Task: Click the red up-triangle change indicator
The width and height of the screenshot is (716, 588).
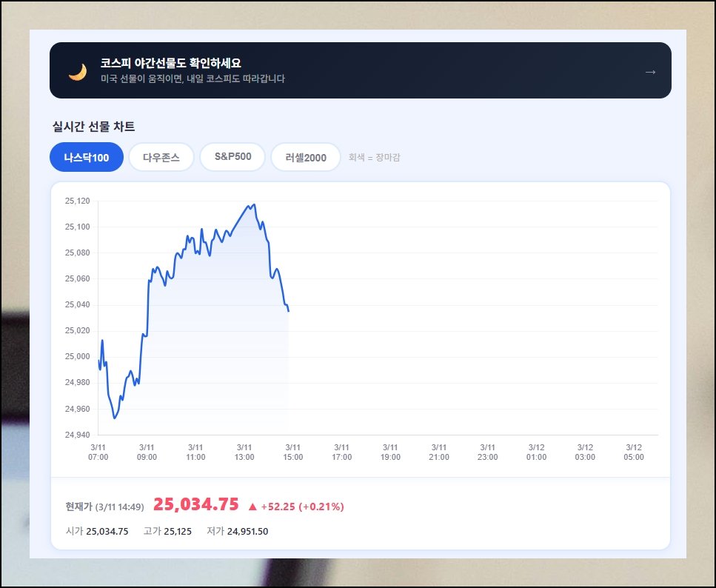Action: pyautogui.click(x=252, y=507)
